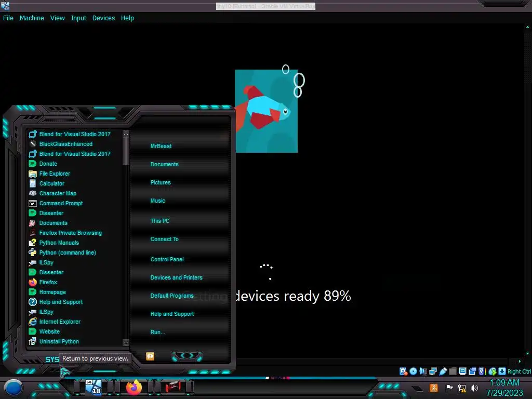Click the CPU virtualization V status icon
Viewport: 532px width, 399px height.
(x=482, y=371)
